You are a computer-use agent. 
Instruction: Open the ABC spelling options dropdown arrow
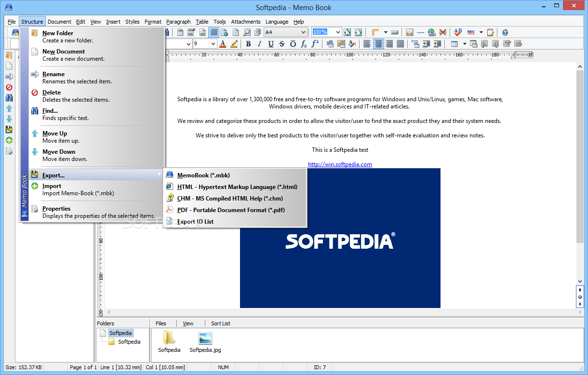coord(481,32)
